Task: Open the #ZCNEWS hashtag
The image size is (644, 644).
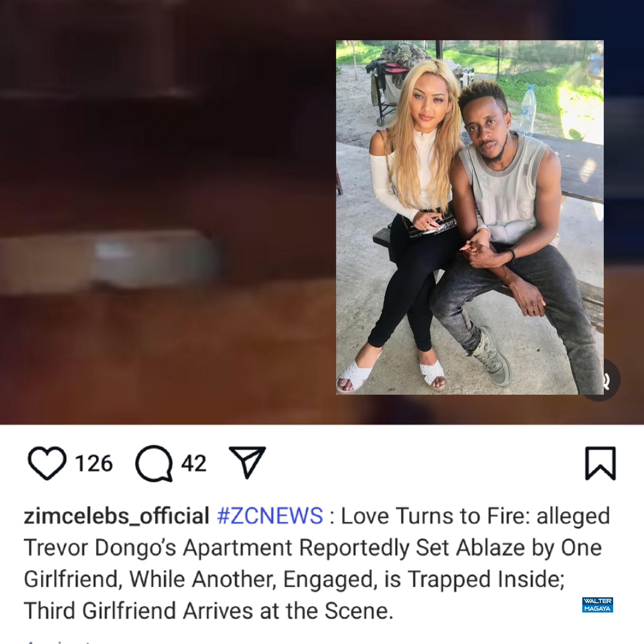Action: pyautogui.click(x=270, y=516)
